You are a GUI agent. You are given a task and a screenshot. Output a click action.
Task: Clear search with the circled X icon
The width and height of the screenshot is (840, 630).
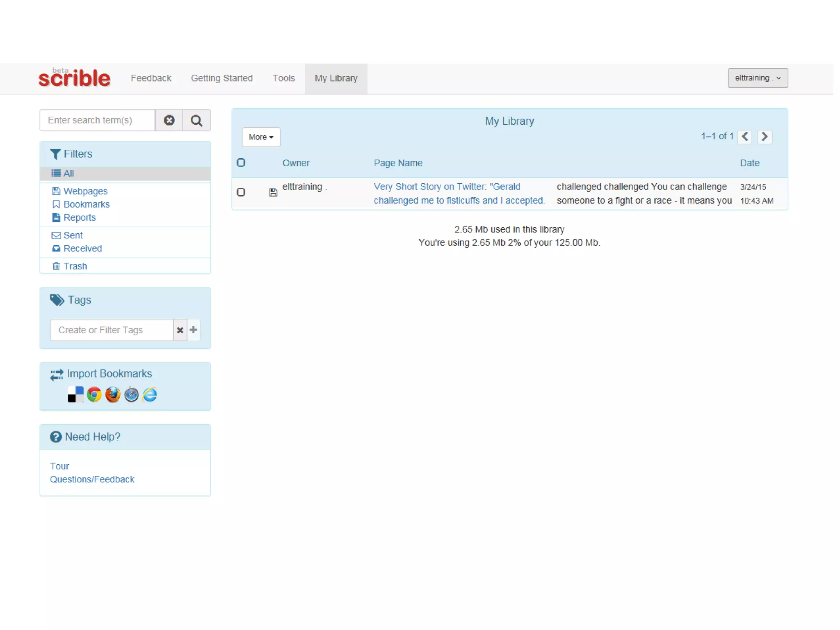tap(169, 120)
